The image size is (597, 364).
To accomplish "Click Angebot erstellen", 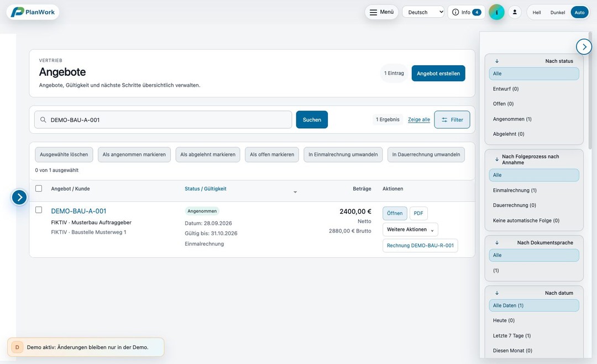I will tap(438, 73).
